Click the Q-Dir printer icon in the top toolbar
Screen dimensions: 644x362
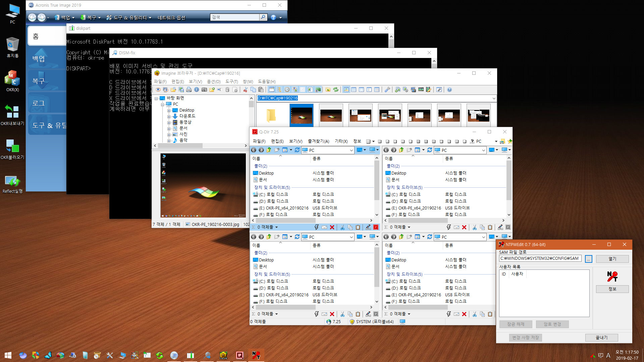[x=502, y=141]
